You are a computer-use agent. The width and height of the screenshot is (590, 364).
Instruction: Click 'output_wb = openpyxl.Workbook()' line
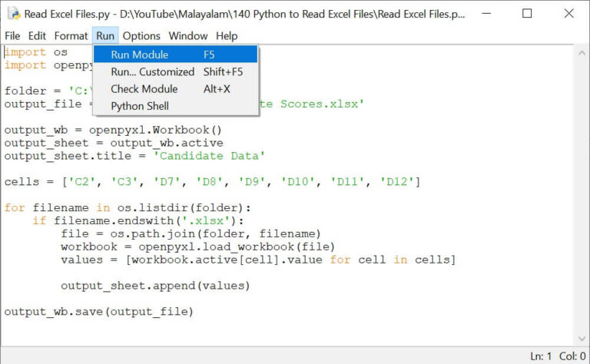[113, 130]
